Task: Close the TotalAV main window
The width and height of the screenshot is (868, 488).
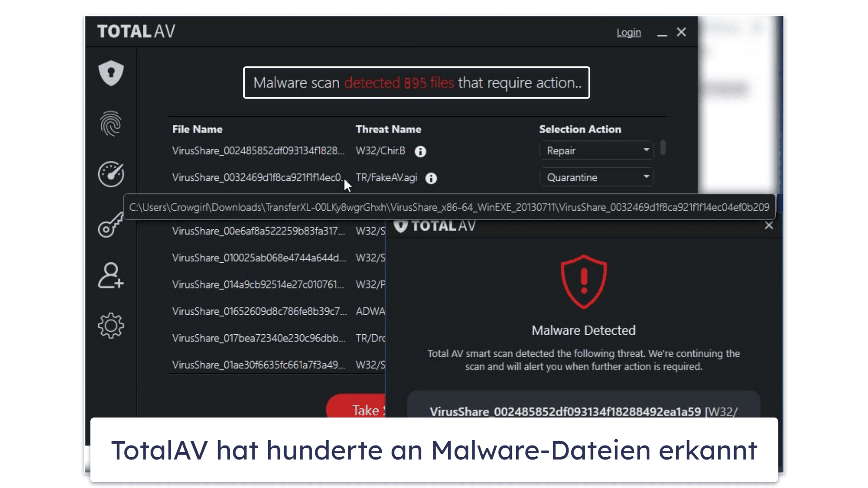Action: click(681, 32)
